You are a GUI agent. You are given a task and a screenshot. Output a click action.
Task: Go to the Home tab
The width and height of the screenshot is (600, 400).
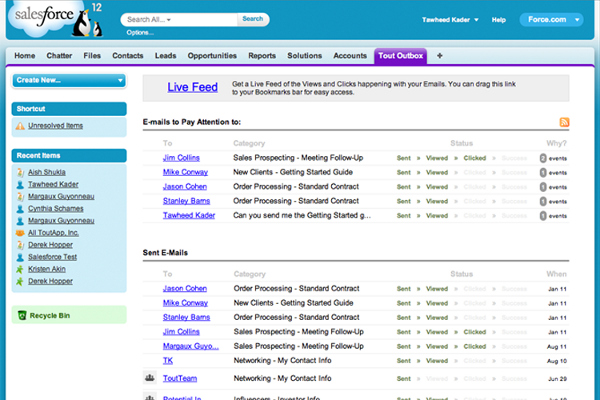[25, 56]
